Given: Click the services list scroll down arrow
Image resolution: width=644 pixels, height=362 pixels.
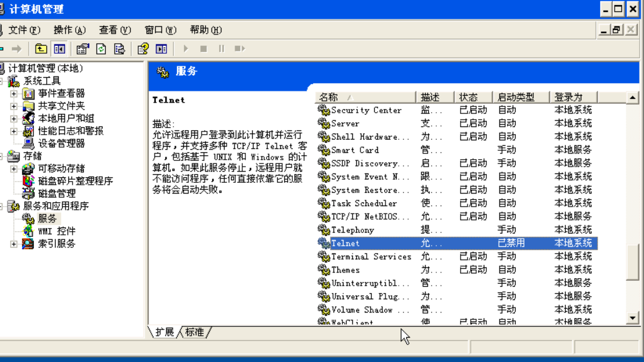Looking at the screenshot, I should pos(633,318).
